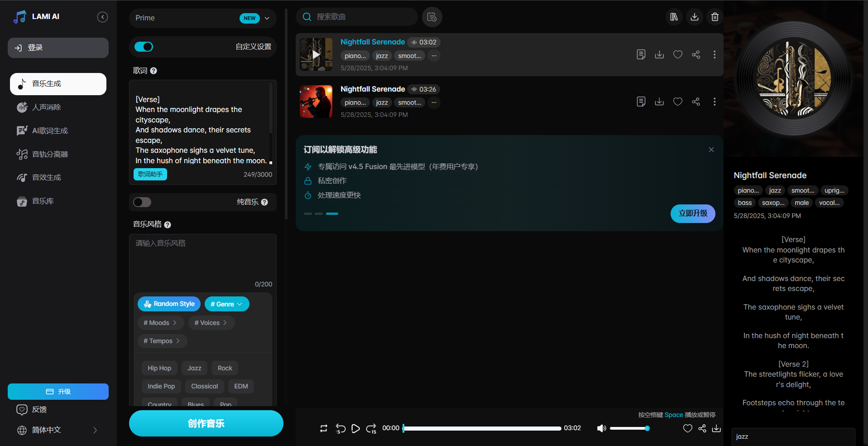Viewport: 868px width, 446px height.
Task: Open 音乐库 in the sidebar
Action: coord(58,201)
